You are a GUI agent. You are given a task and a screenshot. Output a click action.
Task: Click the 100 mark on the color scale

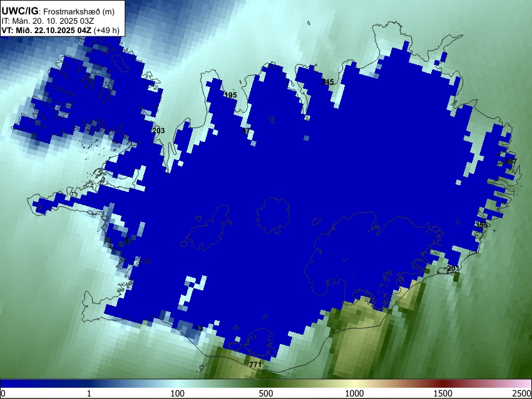pos(178,393)
